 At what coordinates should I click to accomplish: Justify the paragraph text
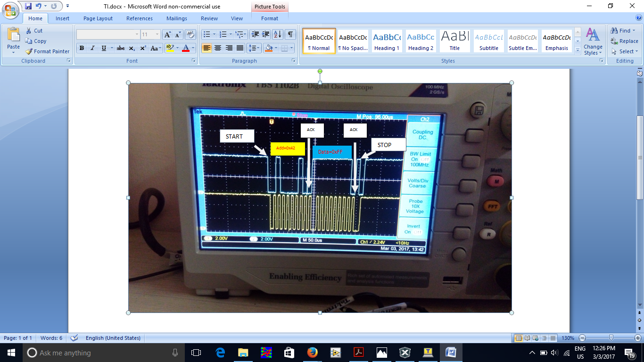pyautogui.click(x=240, y=48)
